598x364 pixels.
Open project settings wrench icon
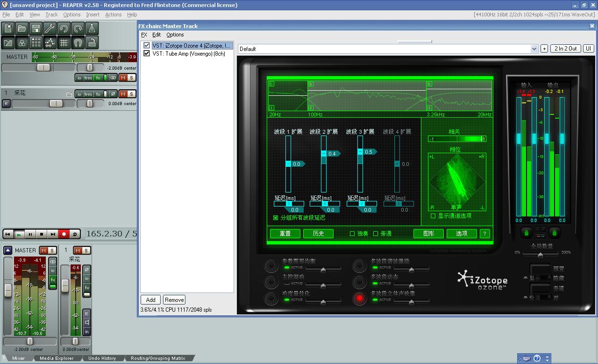(50, 29)
